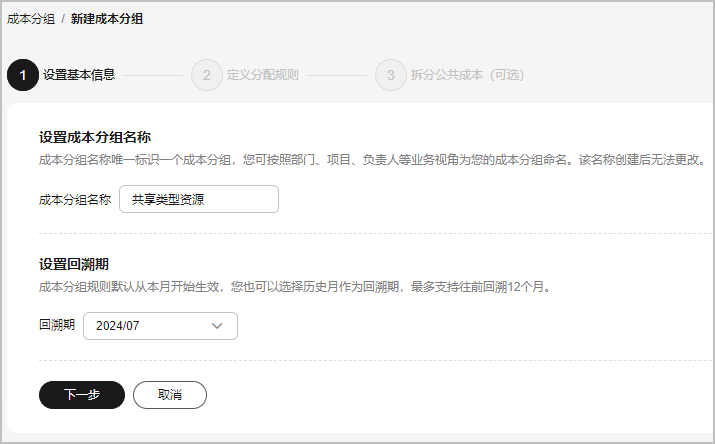
Task: Click the 成本分组名称 field label
Action: (75, 200)
